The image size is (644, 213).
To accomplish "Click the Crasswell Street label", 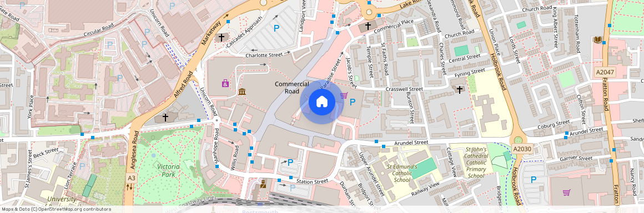I will (404, 89).
